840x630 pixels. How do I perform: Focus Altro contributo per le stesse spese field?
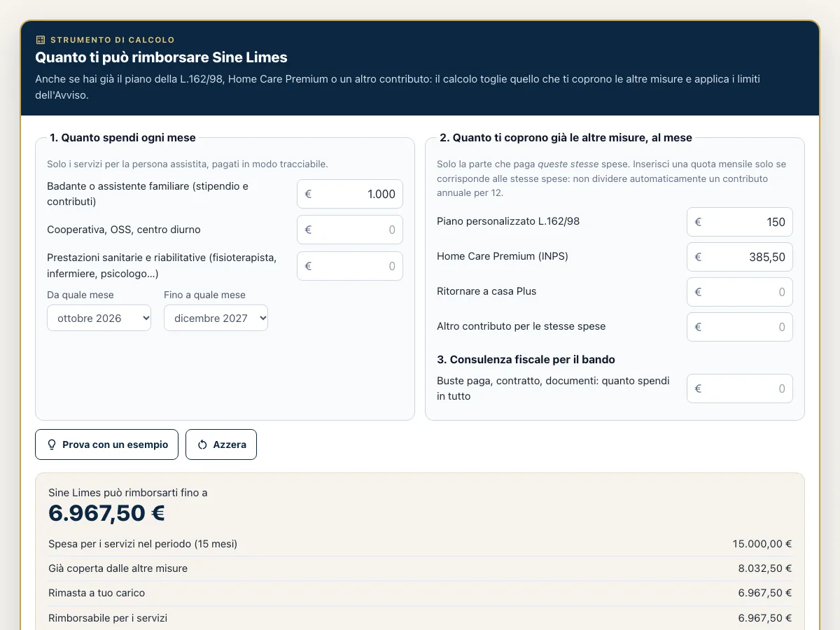coord(740,327)
